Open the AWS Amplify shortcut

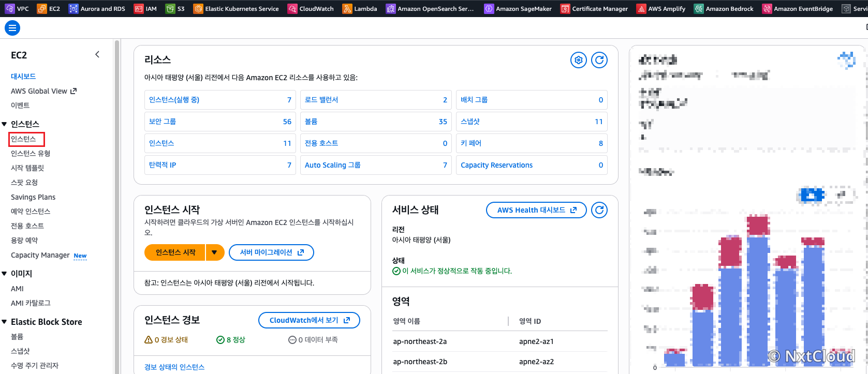click(661, 8)
